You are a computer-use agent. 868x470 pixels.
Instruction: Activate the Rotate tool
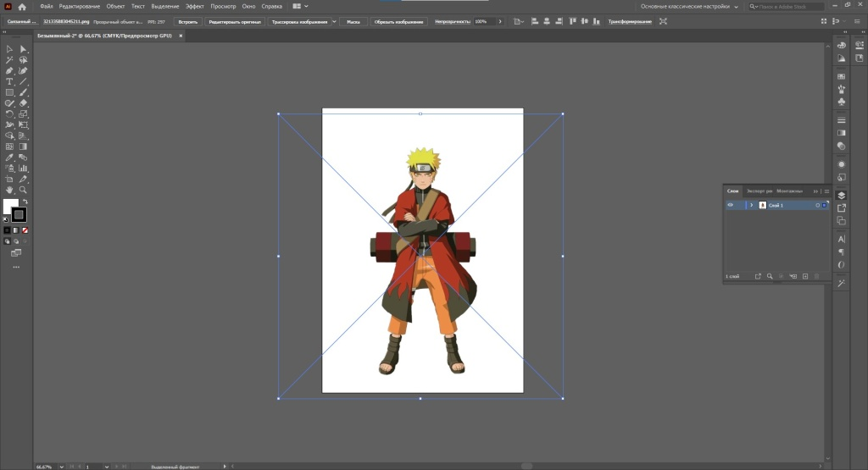pos(9,114)
